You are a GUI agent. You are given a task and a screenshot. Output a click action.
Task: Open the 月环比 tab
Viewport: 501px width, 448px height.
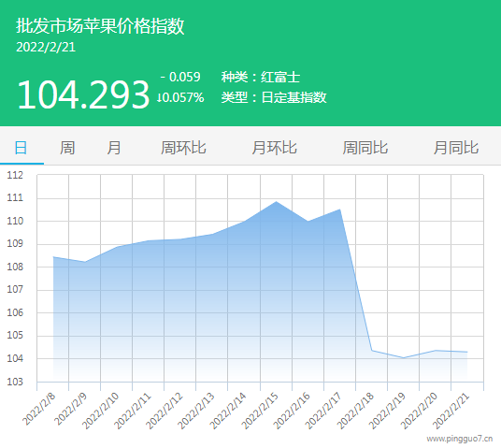point(275,148)
